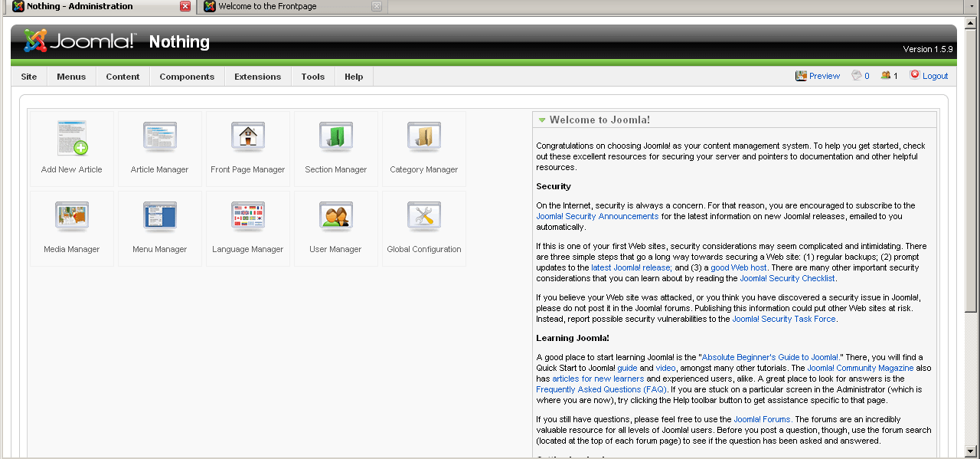Image resolution: width=980 pixels, height=459 pixels.
Task: Open the articles for new learners link
Action: tap(598, 379)
